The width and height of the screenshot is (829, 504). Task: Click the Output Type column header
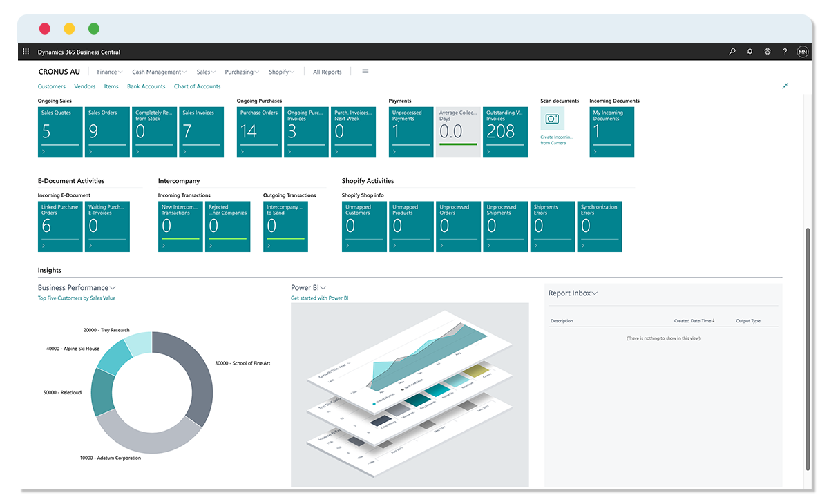pyautogui.click(x=748, y=321)
